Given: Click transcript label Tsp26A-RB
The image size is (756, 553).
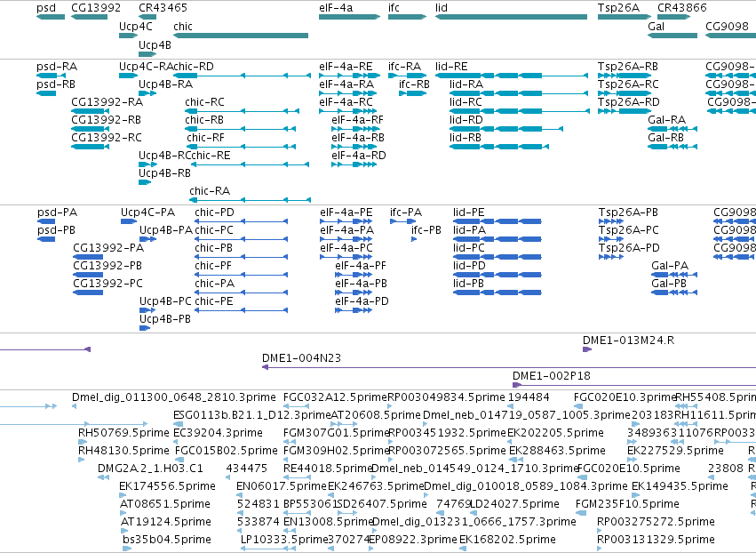Looking at the screenshot, I should click(628, 66).
